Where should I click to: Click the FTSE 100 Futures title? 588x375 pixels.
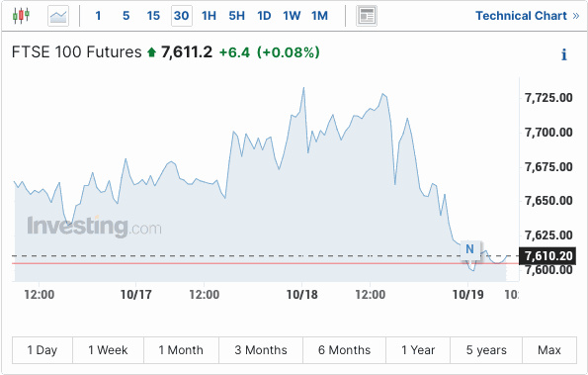76,52
